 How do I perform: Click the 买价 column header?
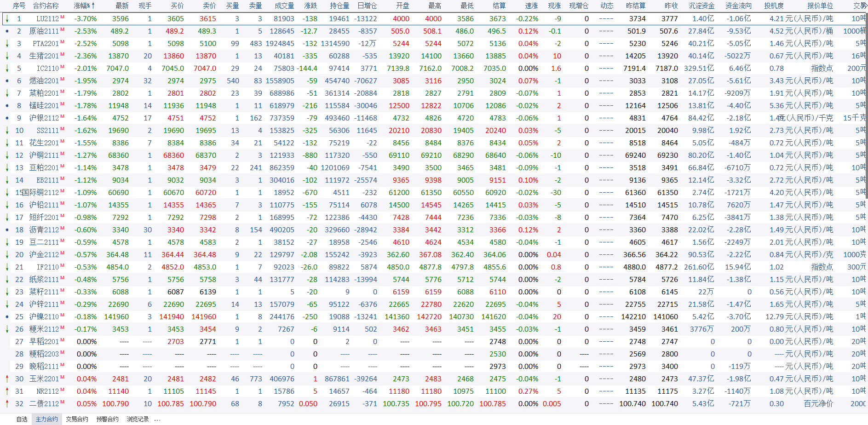click(177, 6)
